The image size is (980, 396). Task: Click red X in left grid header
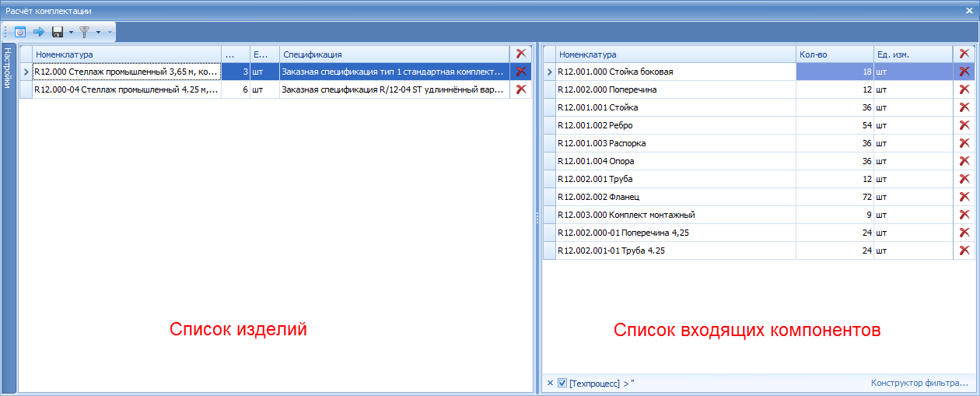click(521, 54)
